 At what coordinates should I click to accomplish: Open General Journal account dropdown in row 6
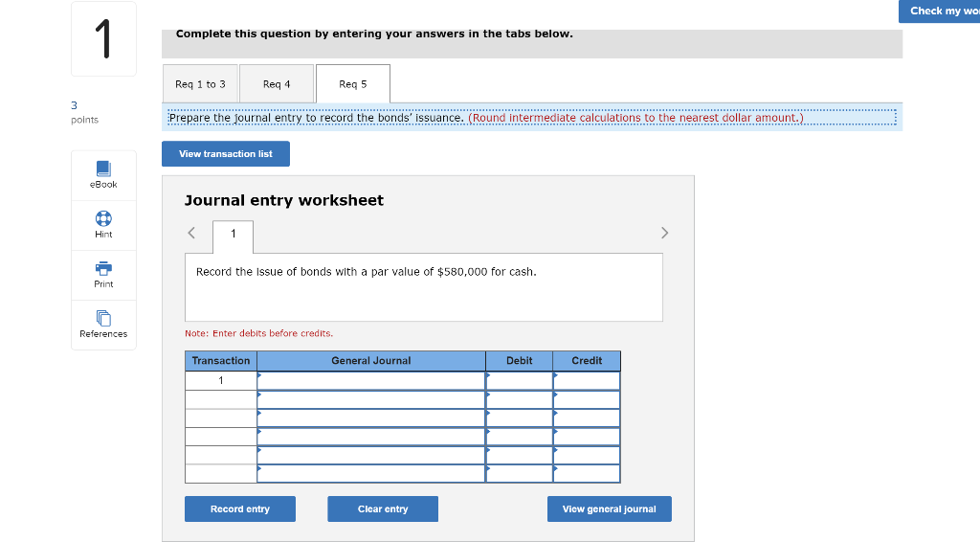click(371, 474)
